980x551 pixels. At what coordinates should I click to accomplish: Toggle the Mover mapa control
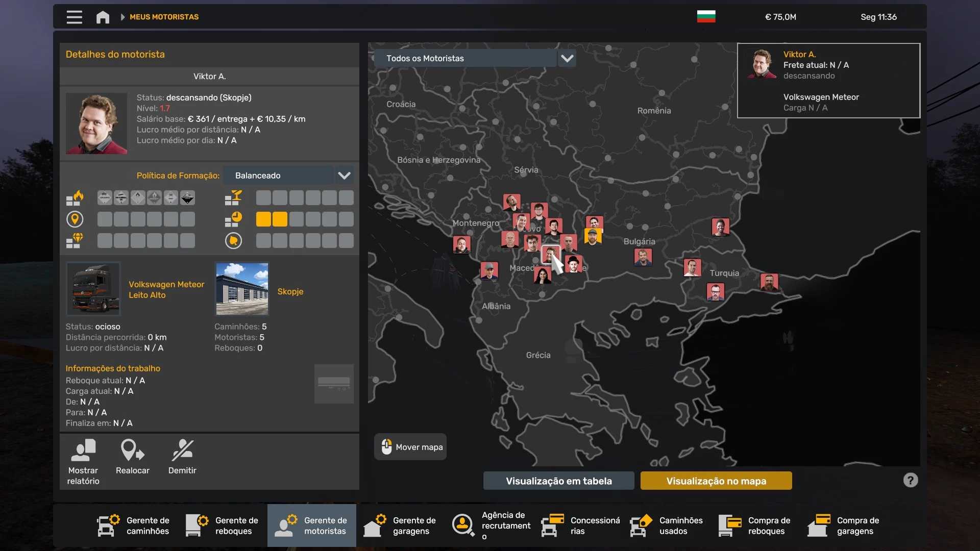pos(410,447)
